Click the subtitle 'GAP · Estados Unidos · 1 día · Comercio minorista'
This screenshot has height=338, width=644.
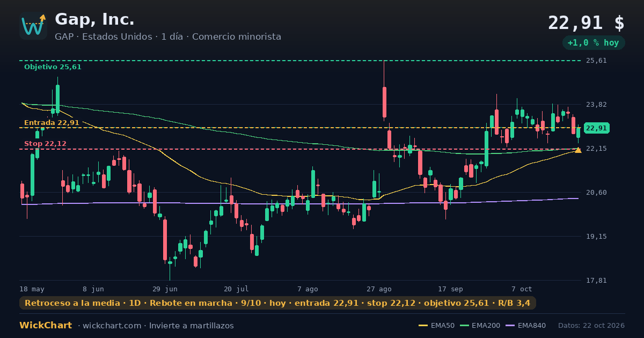(x=168, y=37)
